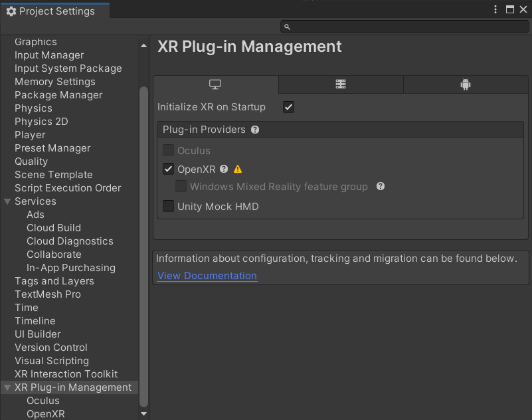Viewport: 532px width, 420px height.
Task: Open Visual Scripting settings
Action: [x=52, y=361]
